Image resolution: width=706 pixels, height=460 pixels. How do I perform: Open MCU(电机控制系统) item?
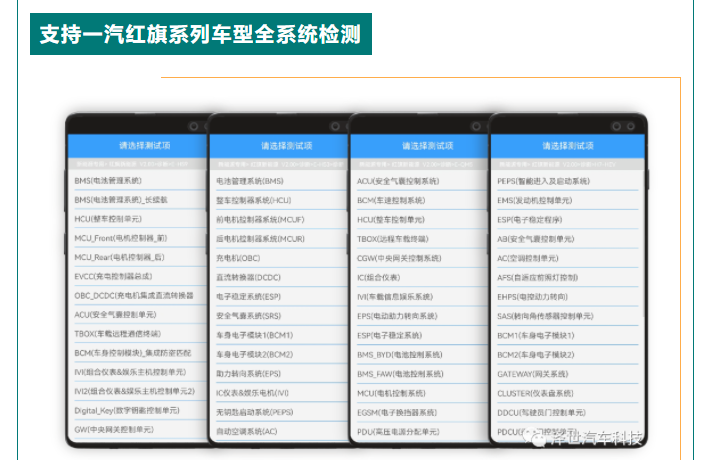tap(420, 393)
